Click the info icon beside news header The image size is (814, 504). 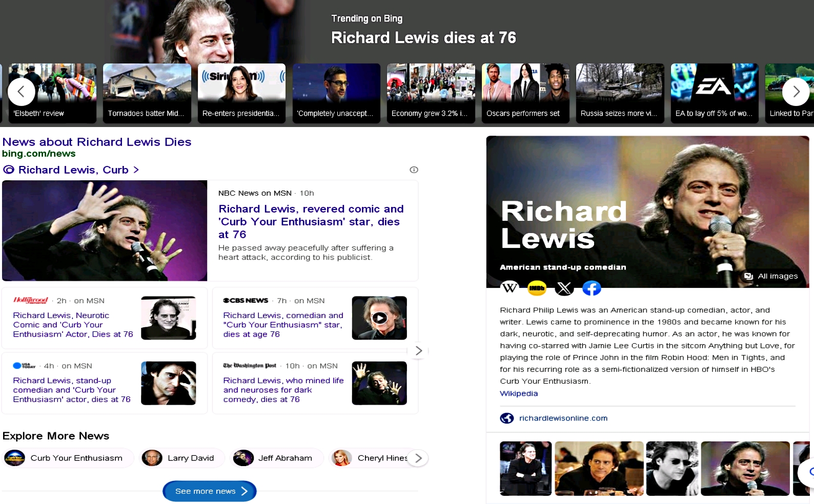point(414,170)
